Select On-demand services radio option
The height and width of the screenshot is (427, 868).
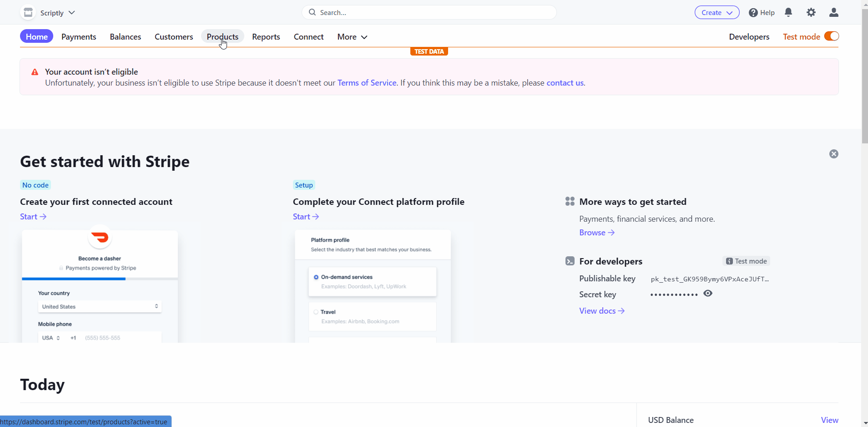tap(316, 277)
